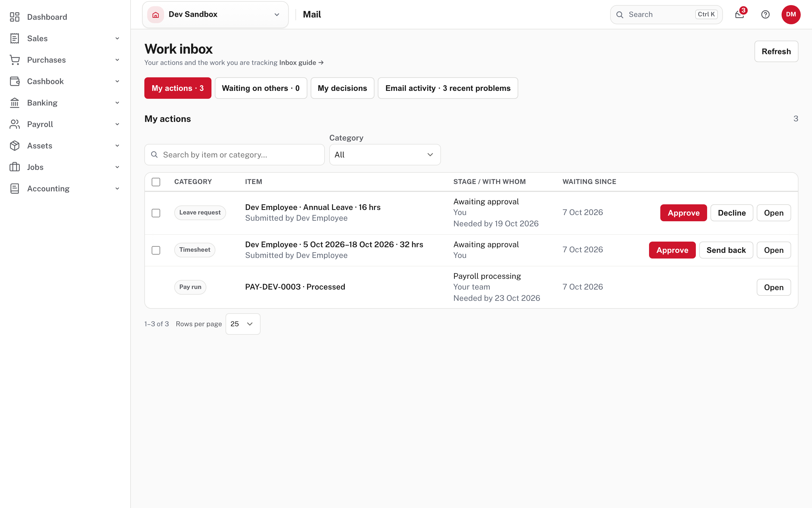
Task: Open the DM user avatar menu
Action: [791, 14]
